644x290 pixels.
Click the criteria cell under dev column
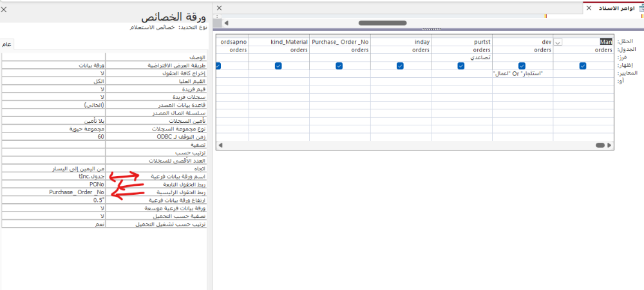coord(521,74)
